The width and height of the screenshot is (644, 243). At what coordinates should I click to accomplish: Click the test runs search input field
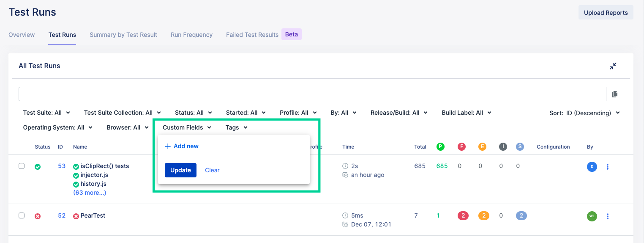point(312,94)
